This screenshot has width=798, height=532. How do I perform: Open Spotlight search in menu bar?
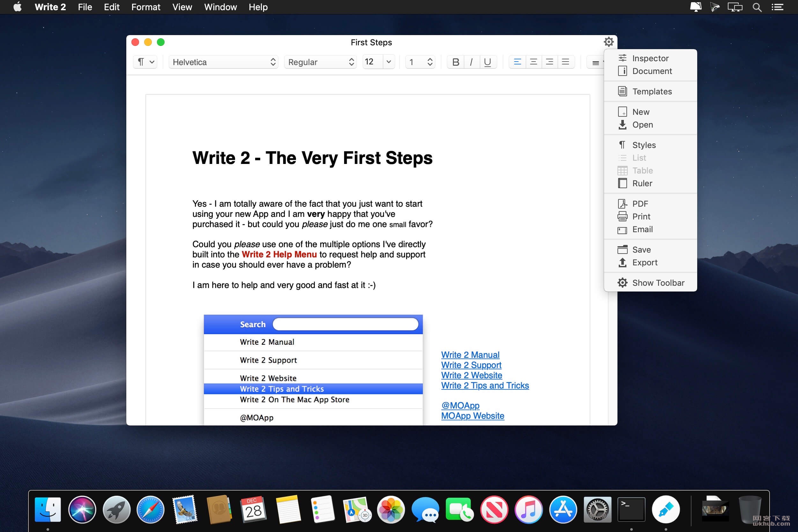(757, 7)
